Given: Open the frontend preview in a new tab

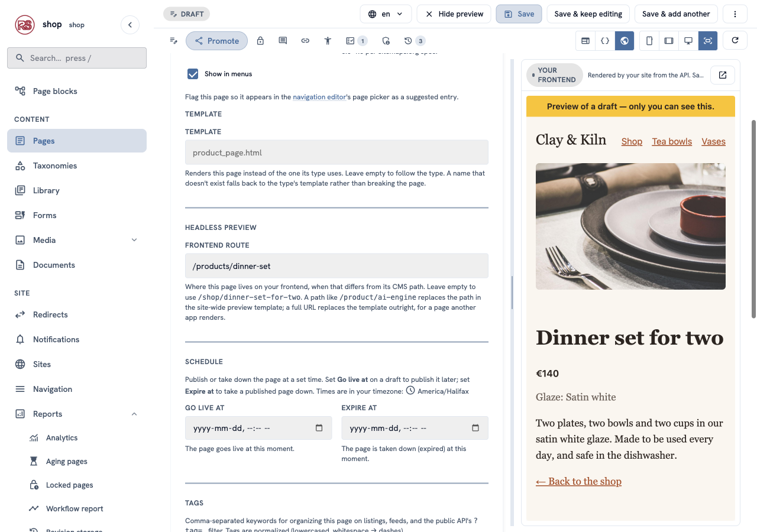Looking at the screenshot, I should point(723,75).
